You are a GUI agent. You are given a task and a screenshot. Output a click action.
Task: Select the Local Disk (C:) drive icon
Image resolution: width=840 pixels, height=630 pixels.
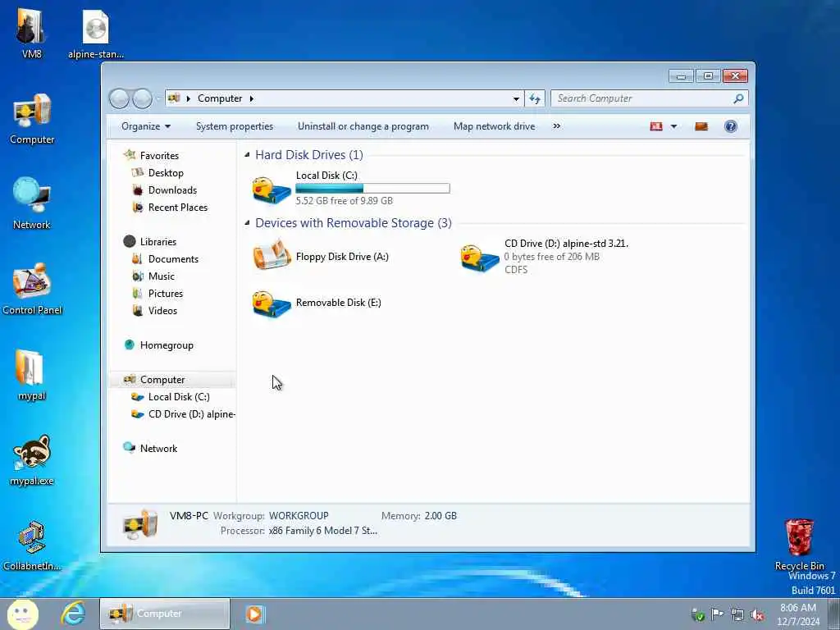[272, 189]
